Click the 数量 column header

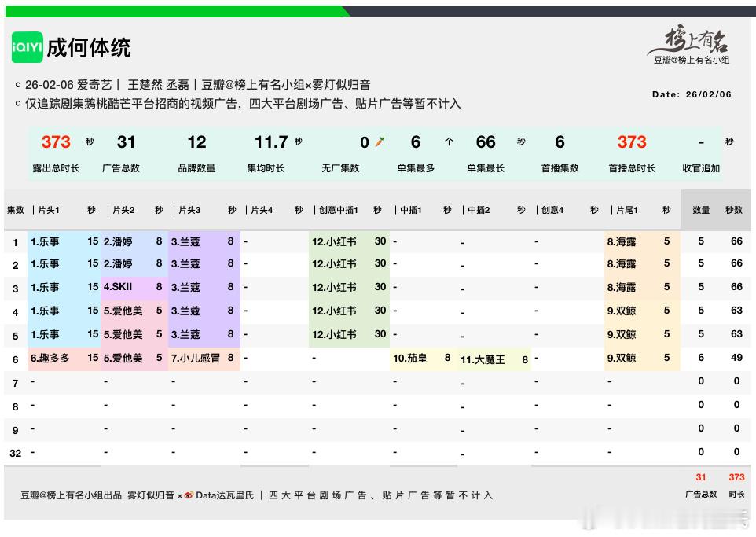pyautogui.click(x=701, y=210)
